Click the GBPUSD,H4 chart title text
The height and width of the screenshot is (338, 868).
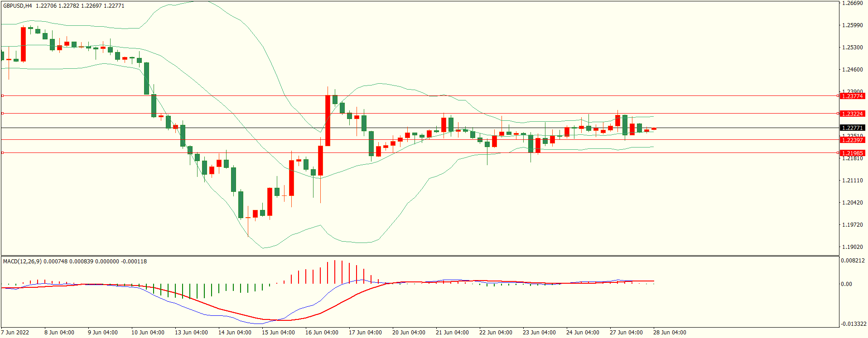click(18, 6)
